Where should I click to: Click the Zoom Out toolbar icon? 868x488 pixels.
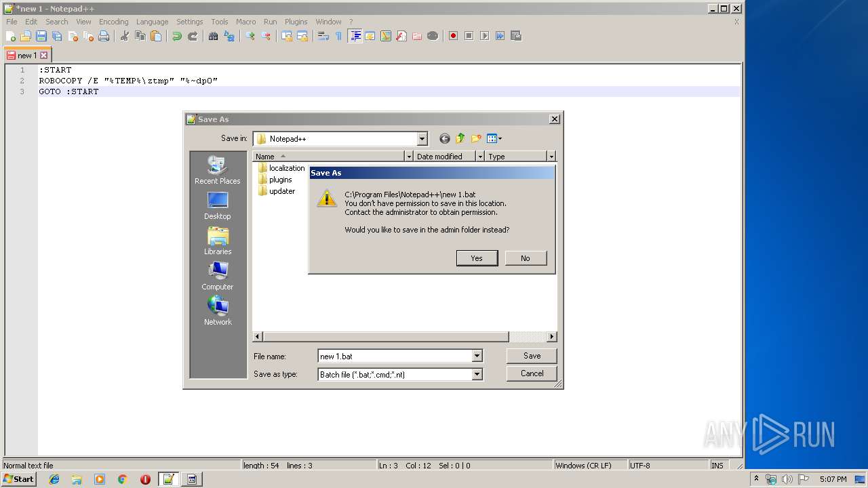coord(266,36)
